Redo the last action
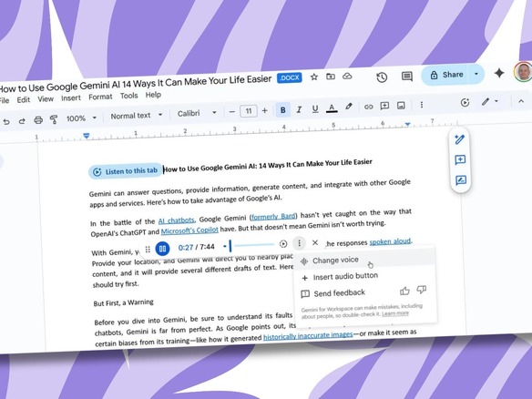This screenshot has width=532, height=399. pyautogui.click(x=22, y=121)
